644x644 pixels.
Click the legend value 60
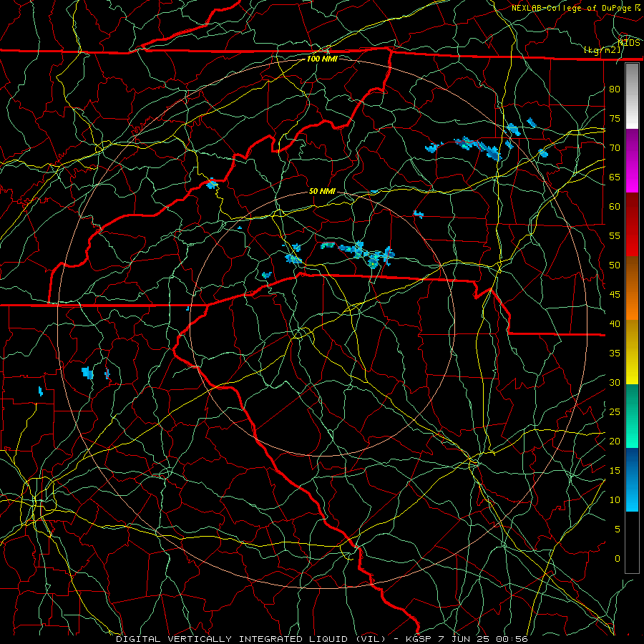[x=615, y=207]
